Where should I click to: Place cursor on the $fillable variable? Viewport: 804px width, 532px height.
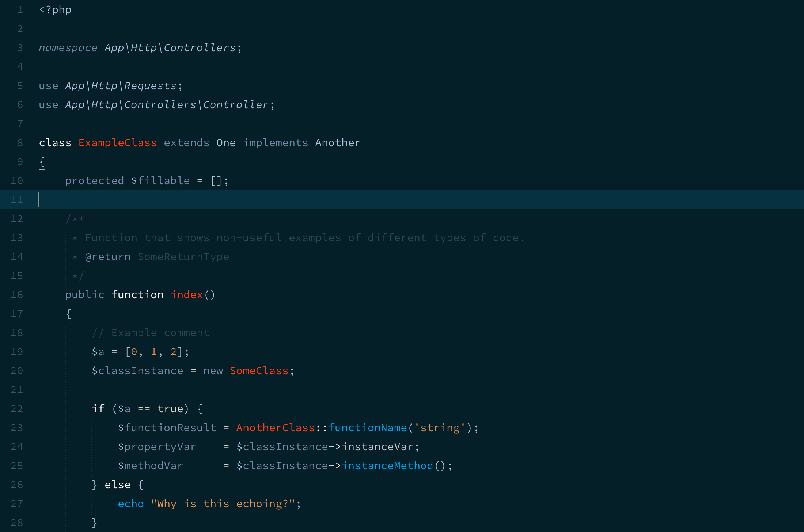(x=160, y=181)
